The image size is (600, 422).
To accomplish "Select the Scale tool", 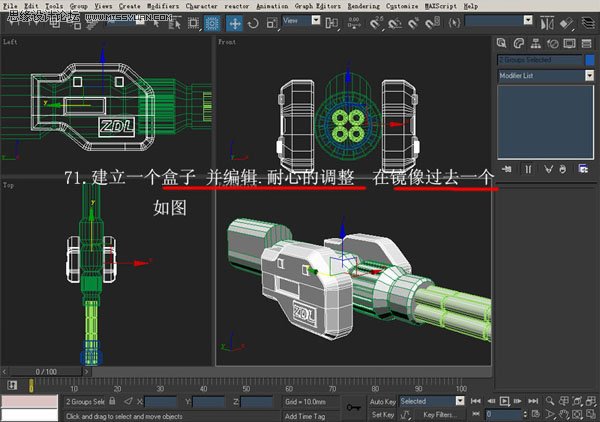I will point(271,23).
